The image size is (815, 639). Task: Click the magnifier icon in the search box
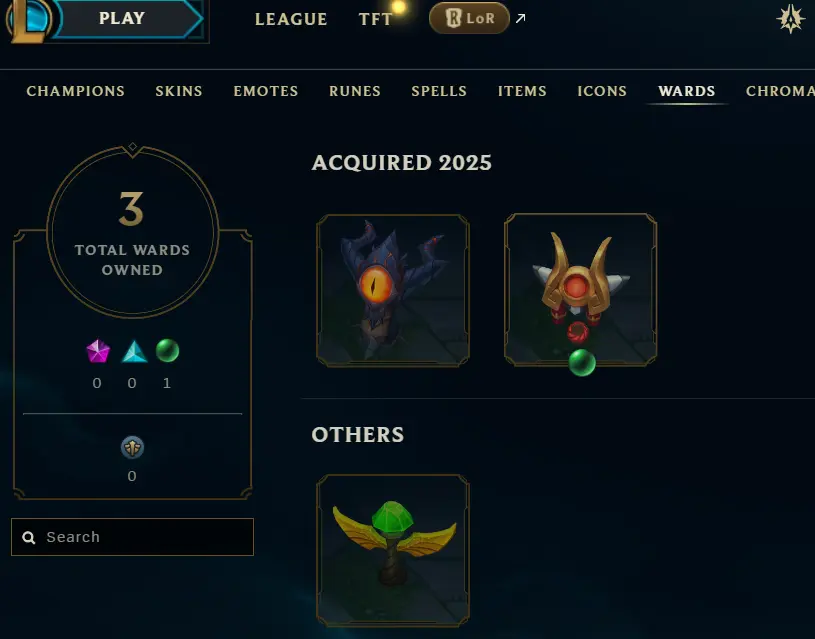coord(29,537)
